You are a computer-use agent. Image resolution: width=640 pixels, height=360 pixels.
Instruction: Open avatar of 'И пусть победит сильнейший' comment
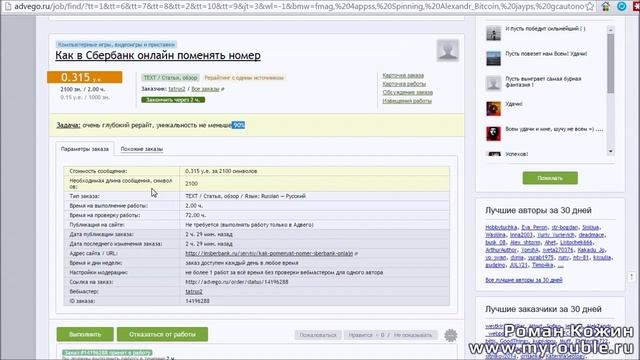click(493, 33)
